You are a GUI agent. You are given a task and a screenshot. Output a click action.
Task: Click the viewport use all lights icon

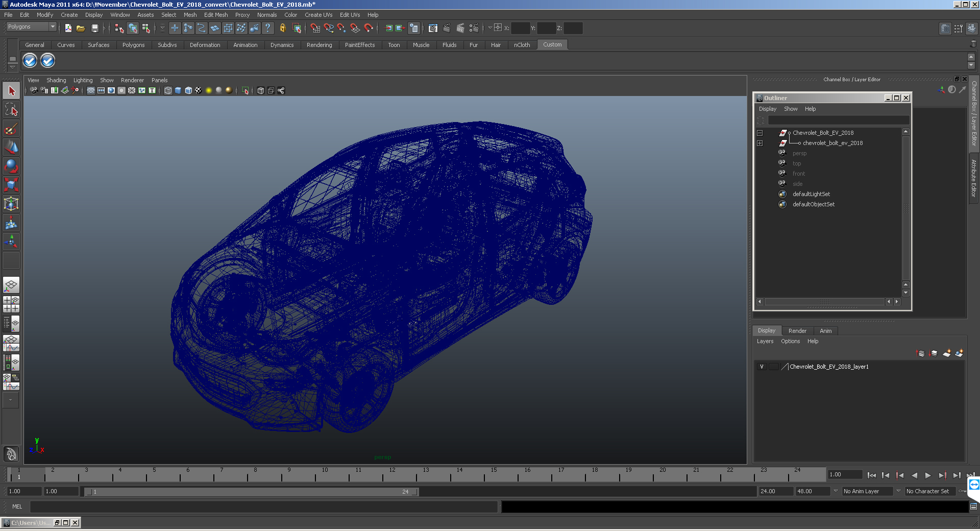(x=209, y=90)
